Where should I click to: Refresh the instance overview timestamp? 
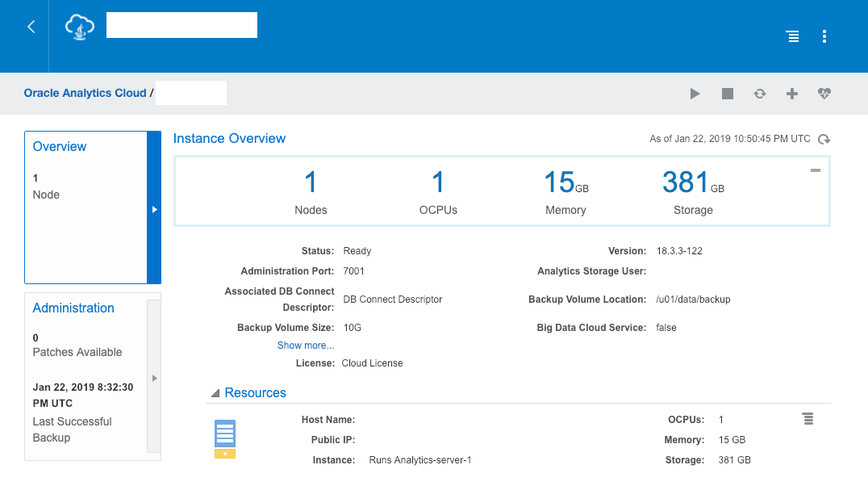tap(824, 140)
